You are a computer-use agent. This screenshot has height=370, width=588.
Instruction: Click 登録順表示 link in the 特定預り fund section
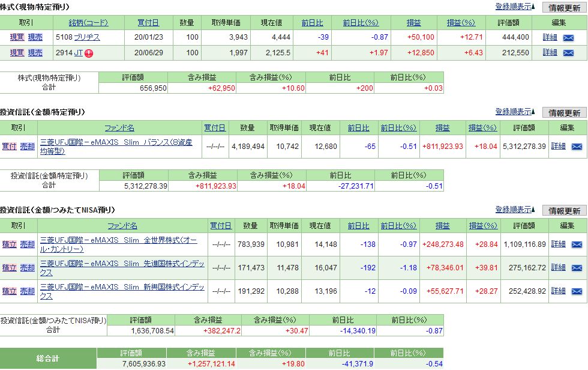(x=515, y=112)
